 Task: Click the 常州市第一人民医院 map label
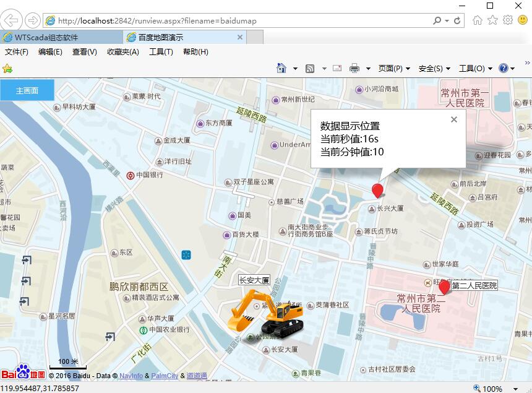coord(465,98)
